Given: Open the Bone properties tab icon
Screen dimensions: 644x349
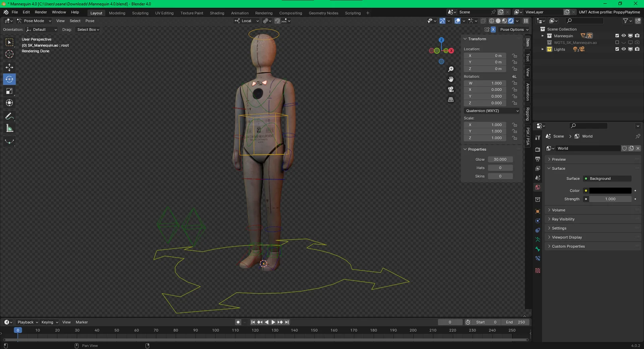Looking at the screenshot, I should (x=538, y=249).
